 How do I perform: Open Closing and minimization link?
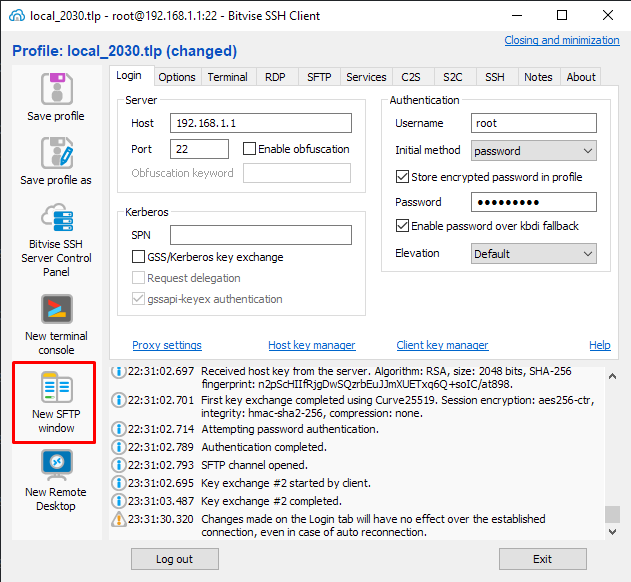[562, 40]
